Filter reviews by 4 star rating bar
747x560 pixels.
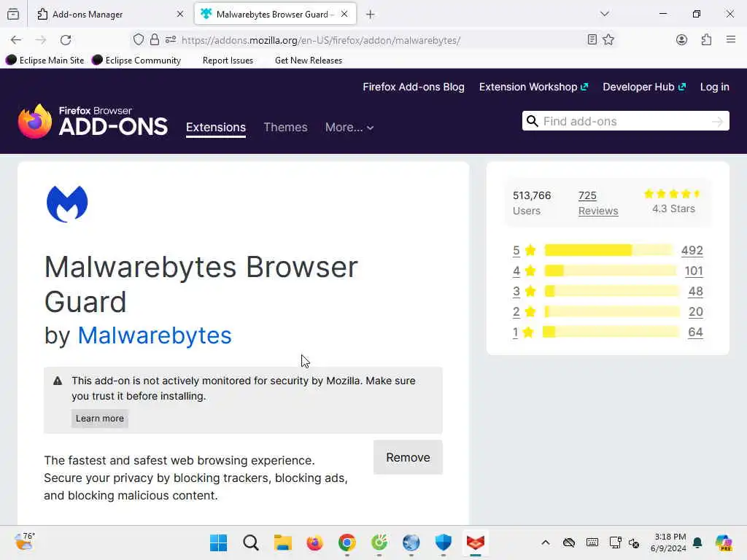click(610, 271)
